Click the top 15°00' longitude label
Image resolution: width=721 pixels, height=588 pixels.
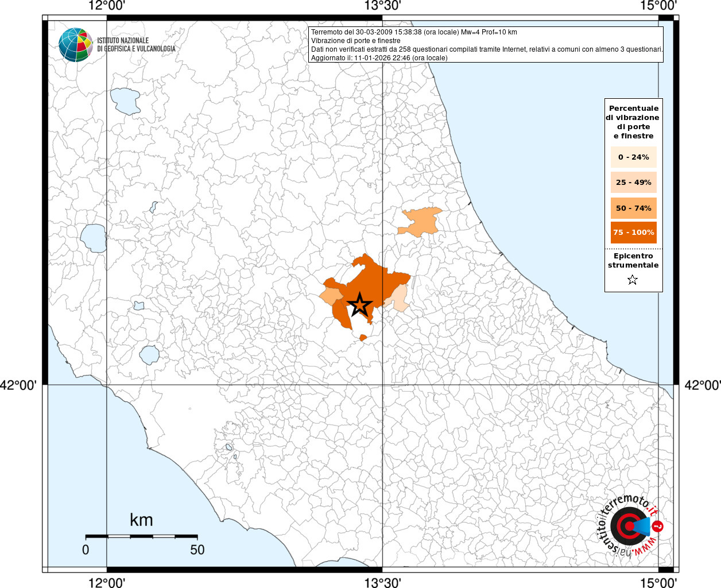(x=658, y=6)
